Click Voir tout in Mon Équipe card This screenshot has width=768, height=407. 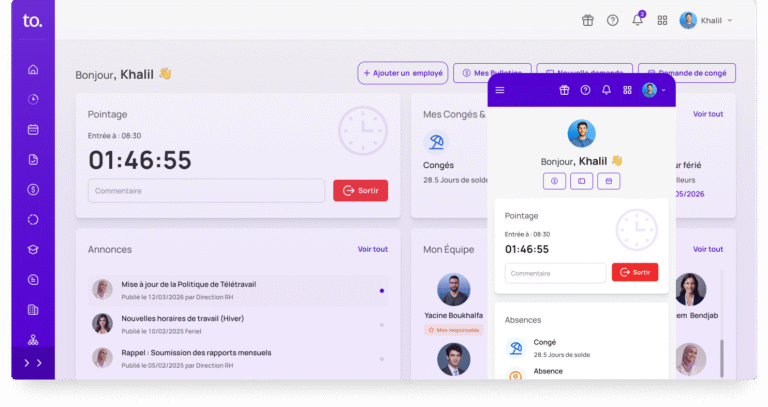click(x=708, y=249)
